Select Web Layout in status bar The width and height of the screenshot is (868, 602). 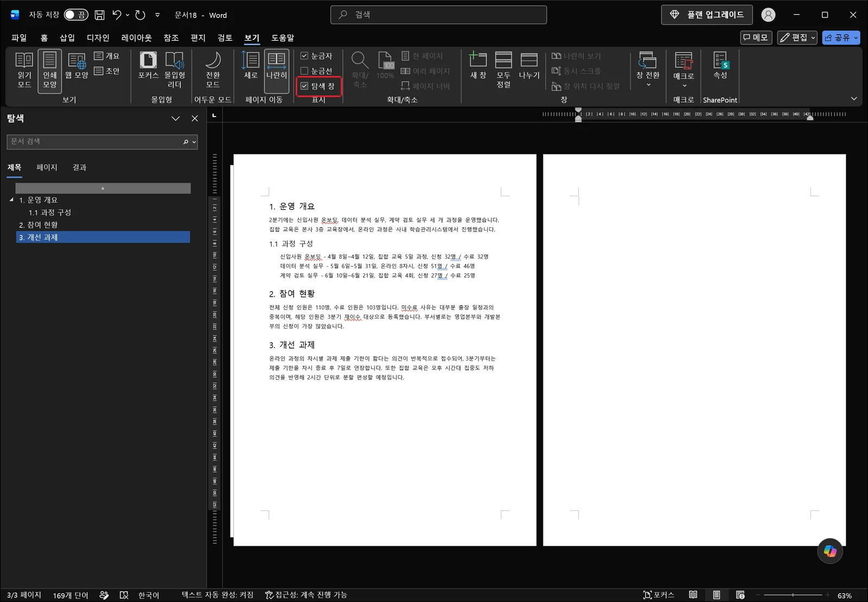pyautogui.click(x=741, y=595)
